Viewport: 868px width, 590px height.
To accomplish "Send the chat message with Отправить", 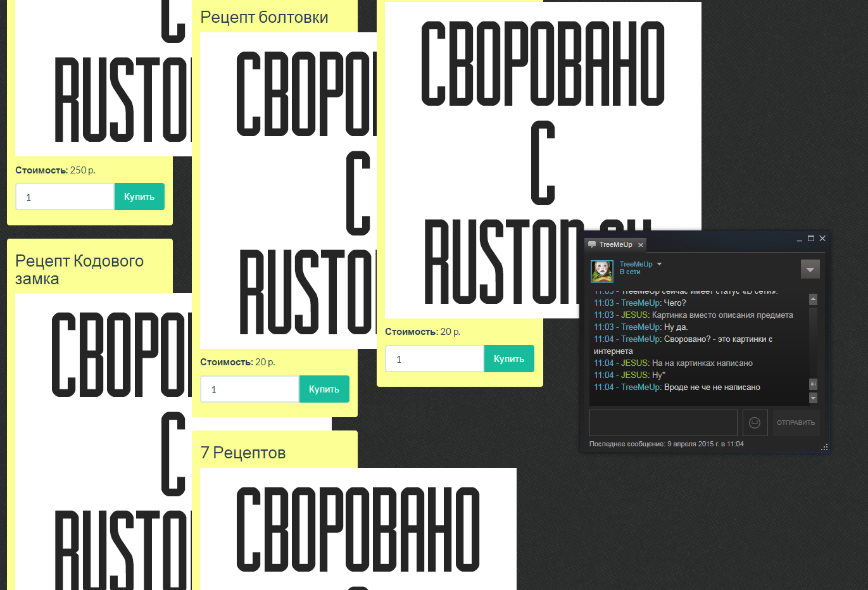I will click(x=796, y=423).
